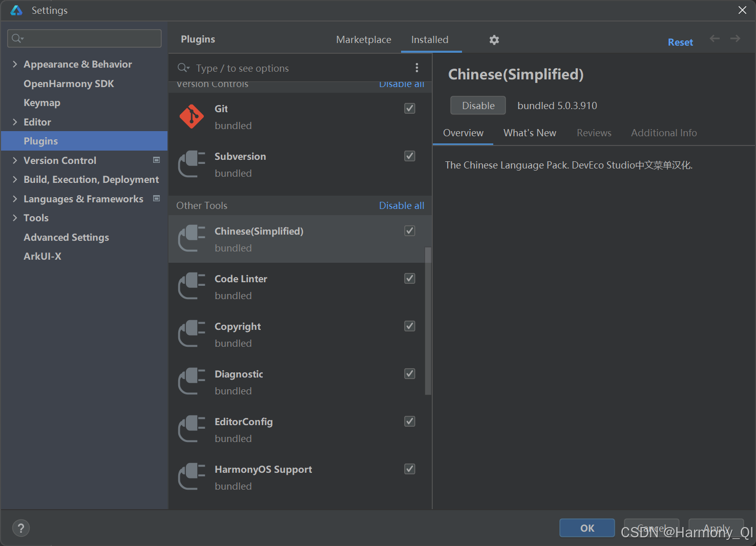This screenshot has width=756, height=546.
Task: Uncheck the EditorConfig plugin checkbox
Action: [410, 421]
